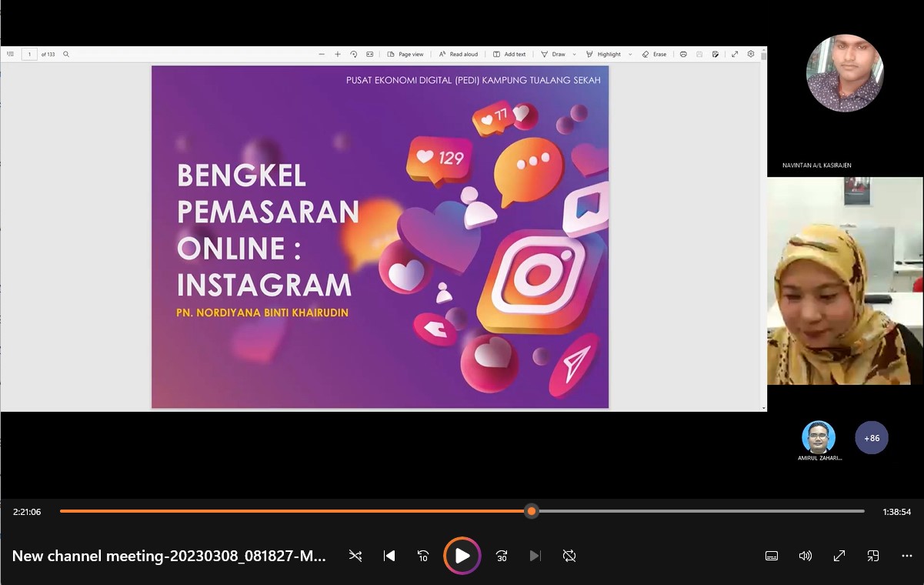The width and height of the screenshot is (924, 585).
Task: Click the orange seek bar handle
Action: (x=532, y=511)
